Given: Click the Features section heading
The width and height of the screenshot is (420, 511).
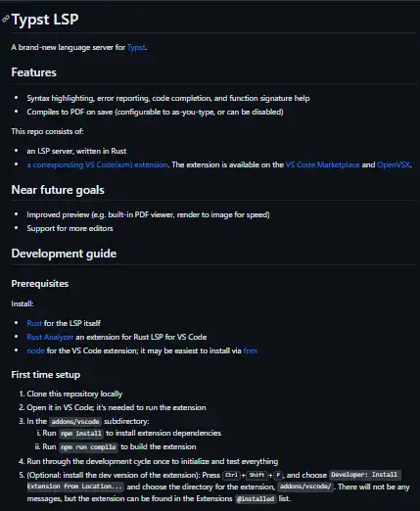Looking at the screenshot, I should [x=33, y=72].
